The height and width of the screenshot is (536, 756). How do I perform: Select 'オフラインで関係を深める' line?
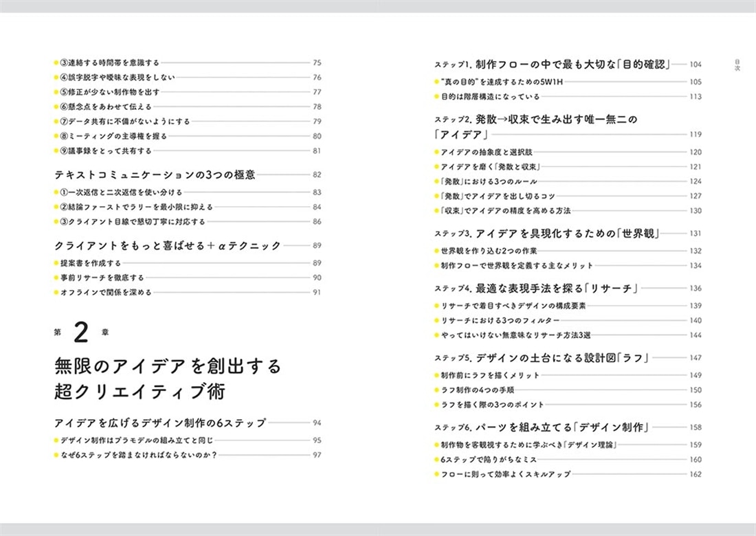106,292
